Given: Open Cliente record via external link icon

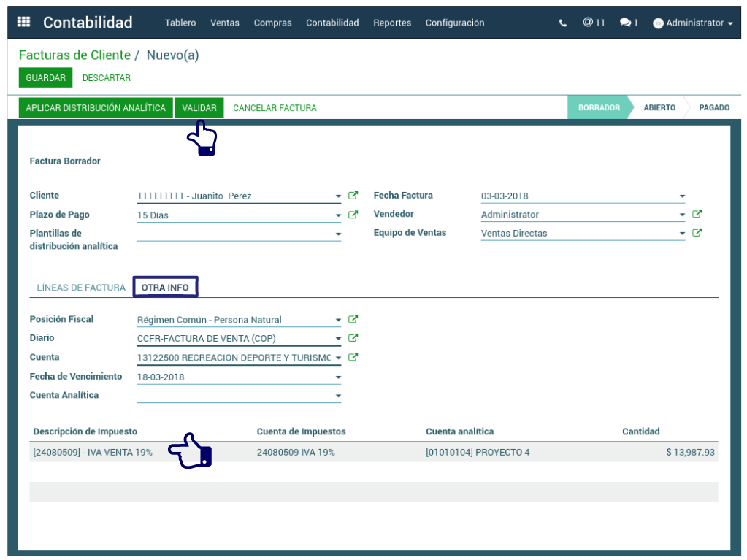Looking at the screenshot, I should coord(353,196).
